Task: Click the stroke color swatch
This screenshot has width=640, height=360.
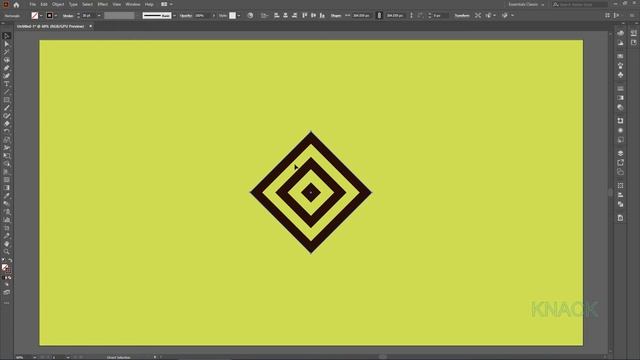Action: (x=49, y=16)
